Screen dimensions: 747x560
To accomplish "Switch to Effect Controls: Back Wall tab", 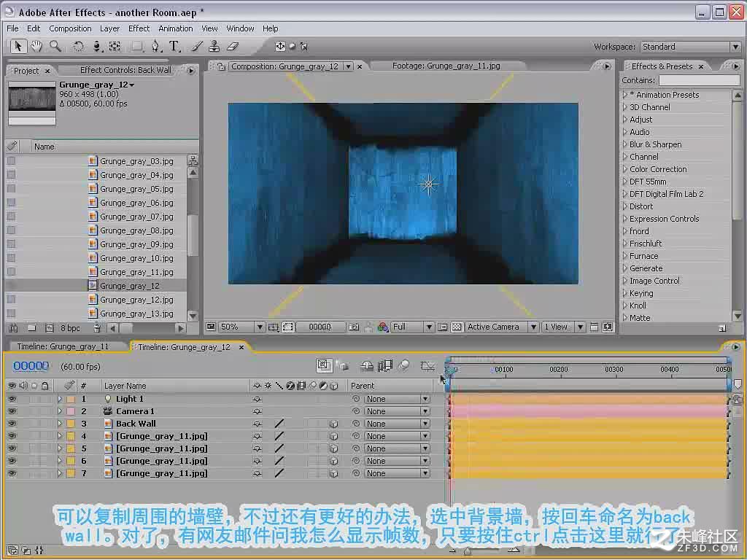I will (125, 71).
